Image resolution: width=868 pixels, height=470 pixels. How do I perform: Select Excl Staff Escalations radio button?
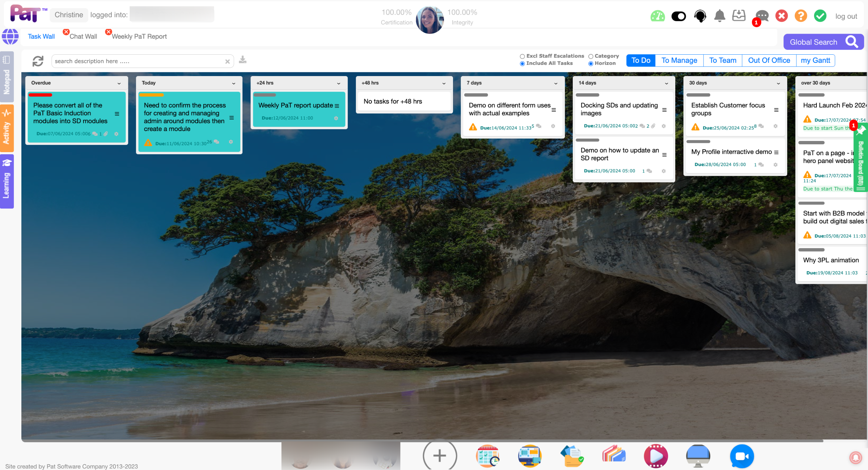(522, 56)
